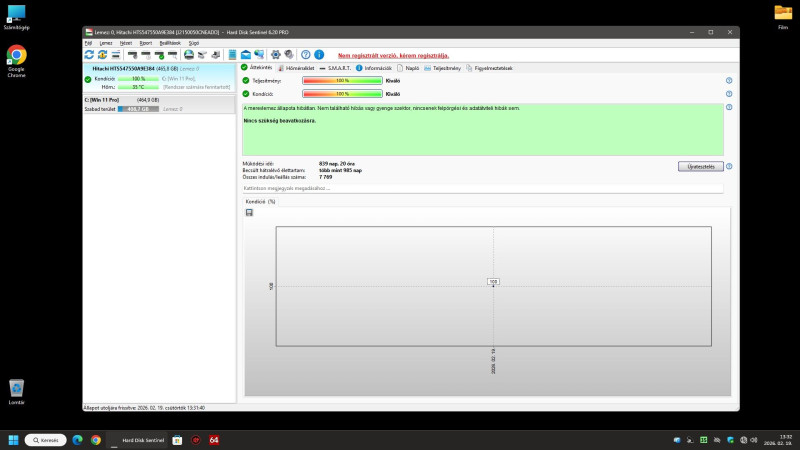Screen dimensions: 800x450
Task: Switch to the Napló tab
Action: pos(408,68)
